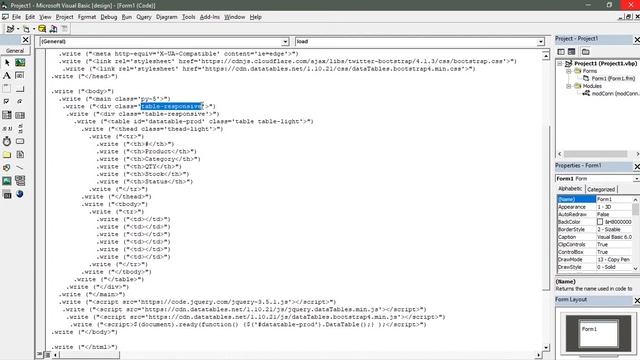
Task: Toggle Full Module View at code window bottom
Action: (47, 355)
